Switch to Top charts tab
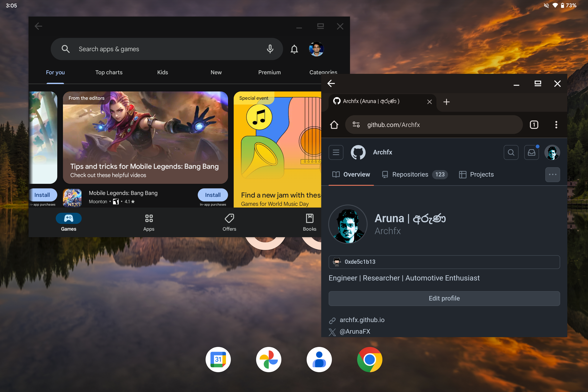Screen dimensions: 588x392 tap(109, 72)
